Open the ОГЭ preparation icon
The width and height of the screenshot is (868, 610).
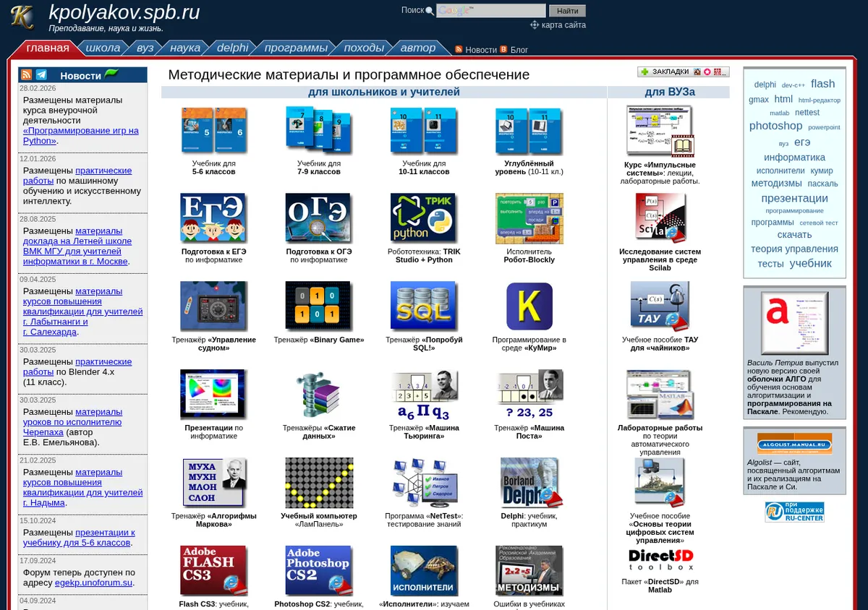click(x=318, y=218)
